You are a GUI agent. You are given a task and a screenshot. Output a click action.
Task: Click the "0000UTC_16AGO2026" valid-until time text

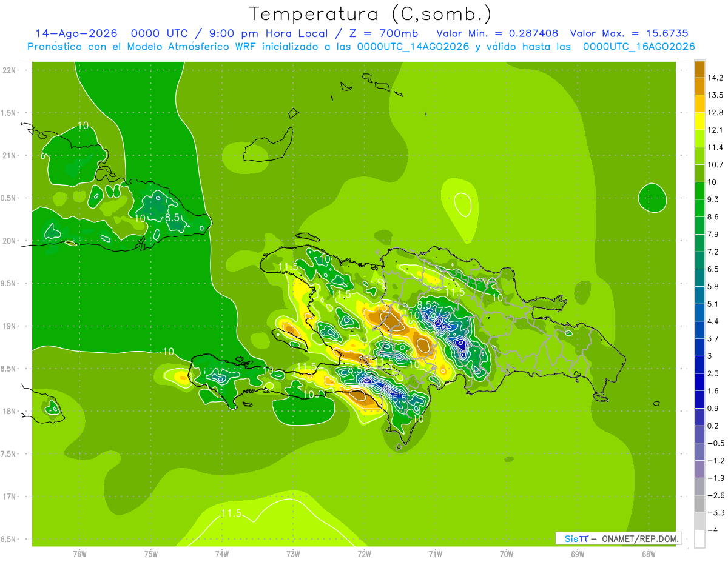click(639, 47)
